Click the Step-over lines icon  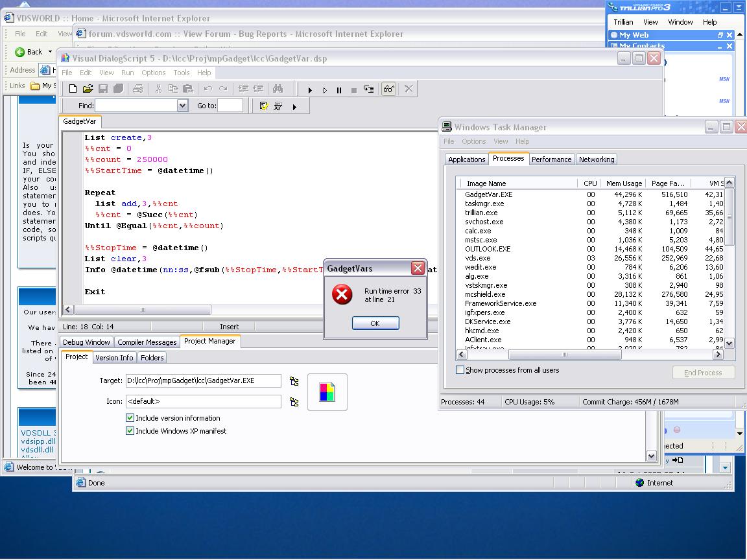click(x=369, y=89)
